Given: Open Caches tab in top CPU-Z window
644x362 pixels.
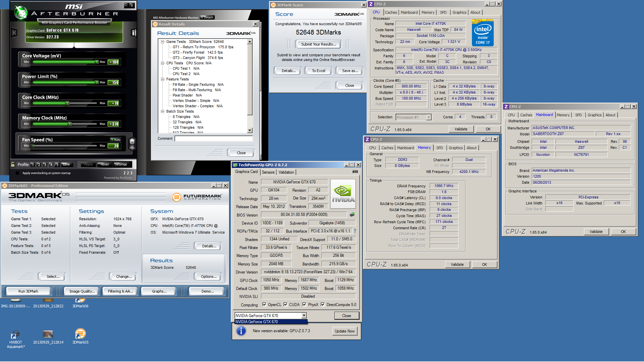Looking at the screenshot, I should (391, 12).
